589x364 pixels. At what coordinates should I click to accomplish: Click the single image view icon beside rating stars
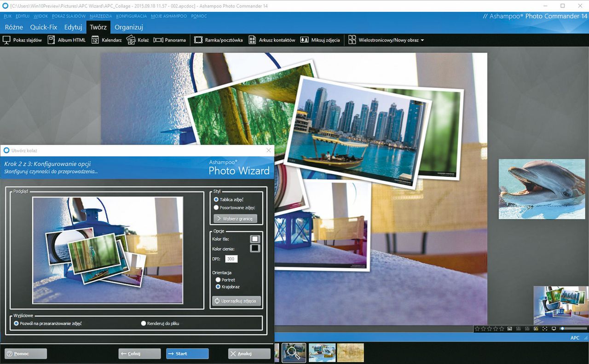click(510, 329)
